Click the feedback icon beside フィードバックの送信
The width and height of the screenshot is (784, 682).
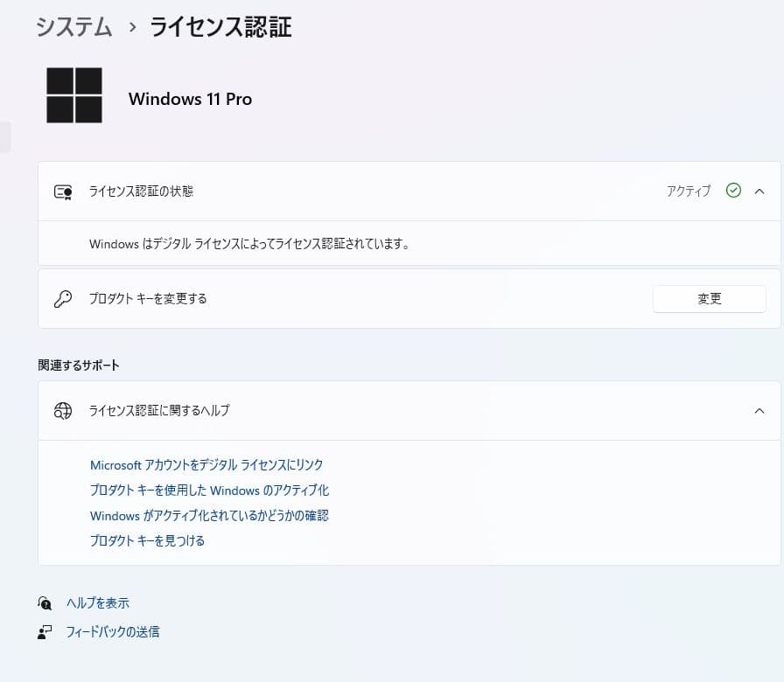(44, 631)
